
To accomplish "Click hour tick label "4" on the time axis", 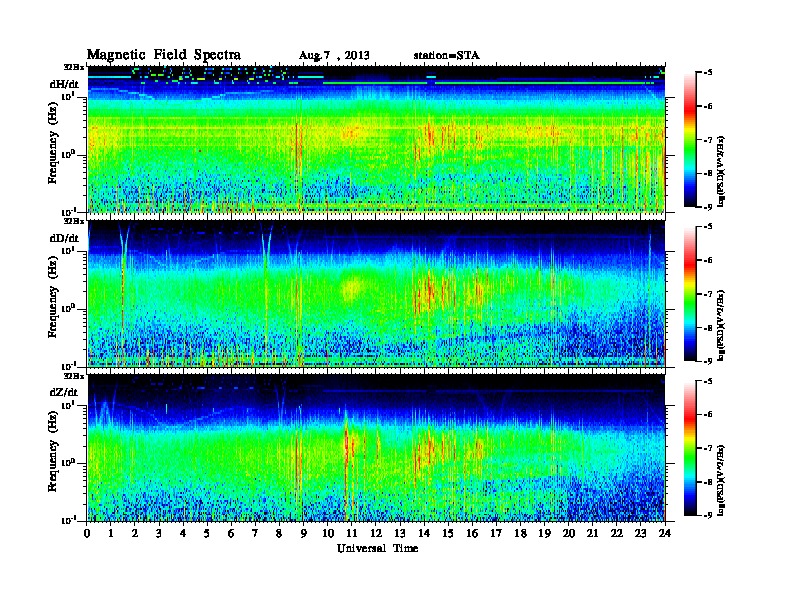I will 183,533.
